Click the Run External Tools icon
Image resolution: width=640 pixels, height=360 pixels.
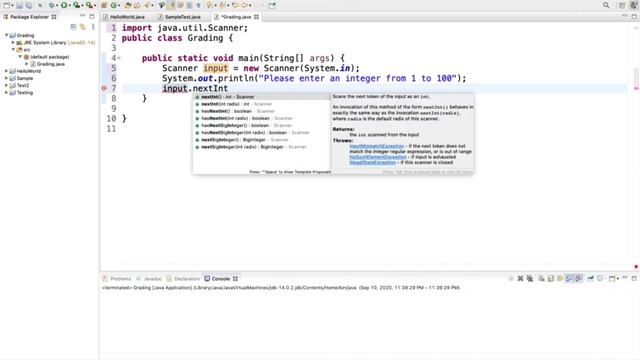(x=89, y=5)
